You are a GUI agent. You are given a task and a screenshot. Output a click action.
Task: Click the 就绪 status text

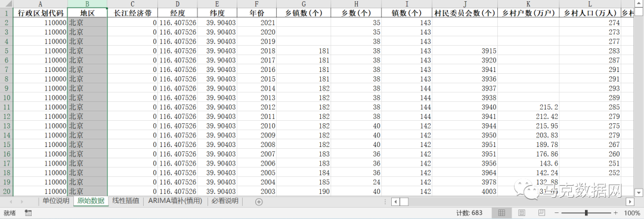point(10,213)
